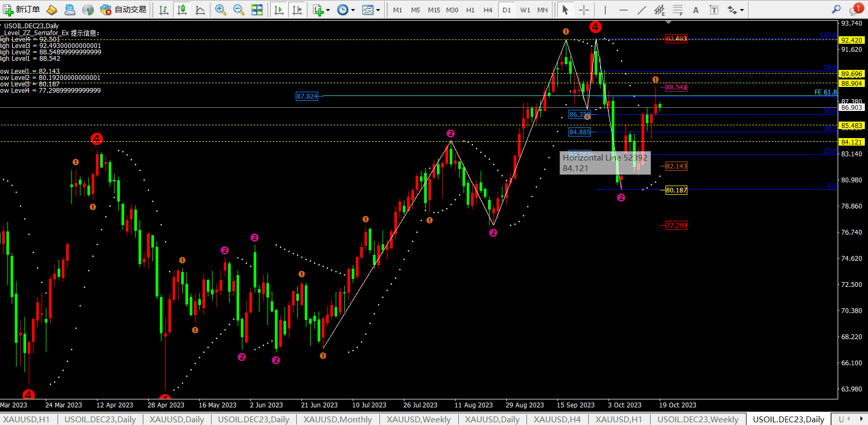
Task: Switch to the XAUUSD,Weekly chart tab
Action: pos(419,419)
